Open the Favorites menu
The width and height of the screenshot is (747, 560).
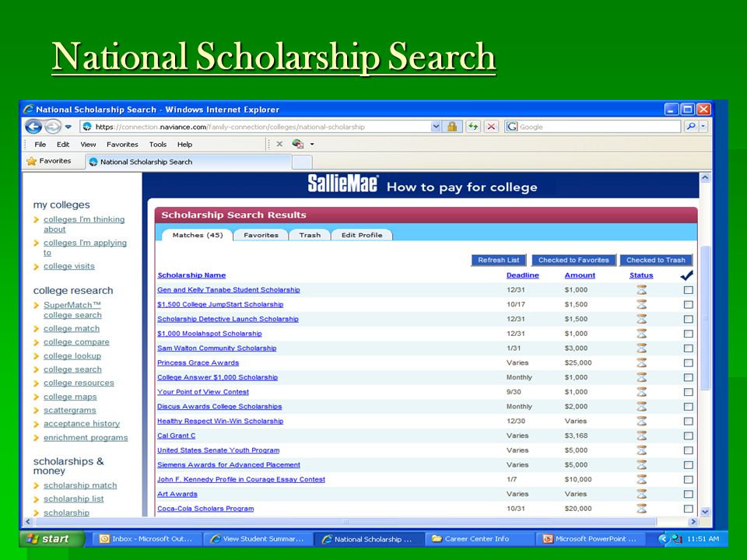122,145
